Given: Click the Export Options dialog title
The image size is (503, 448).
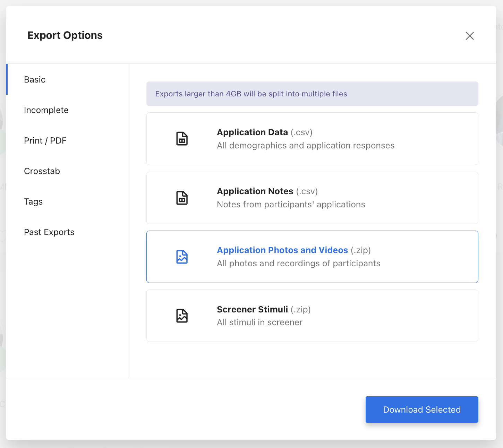Looking at the screenshot, I should point(65,35).
